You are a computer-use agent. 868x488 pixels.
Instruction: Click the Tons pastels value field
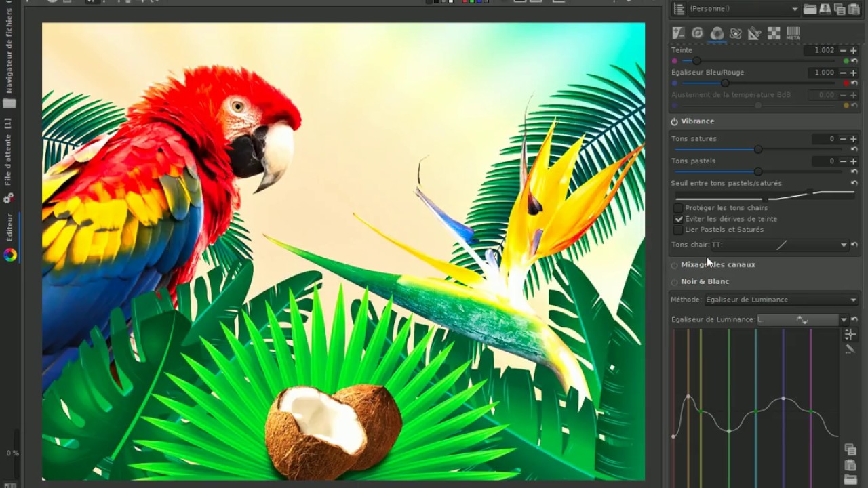pos(825,161)
